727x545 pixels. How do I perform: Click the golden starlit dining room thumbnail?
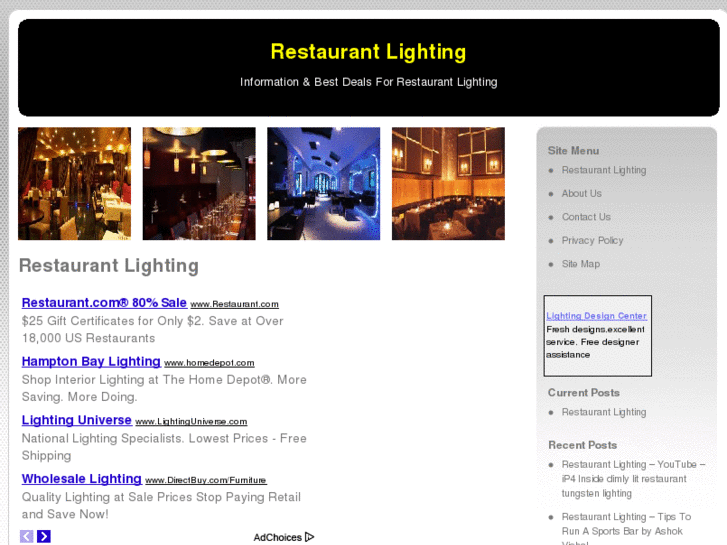pos(74,184)
